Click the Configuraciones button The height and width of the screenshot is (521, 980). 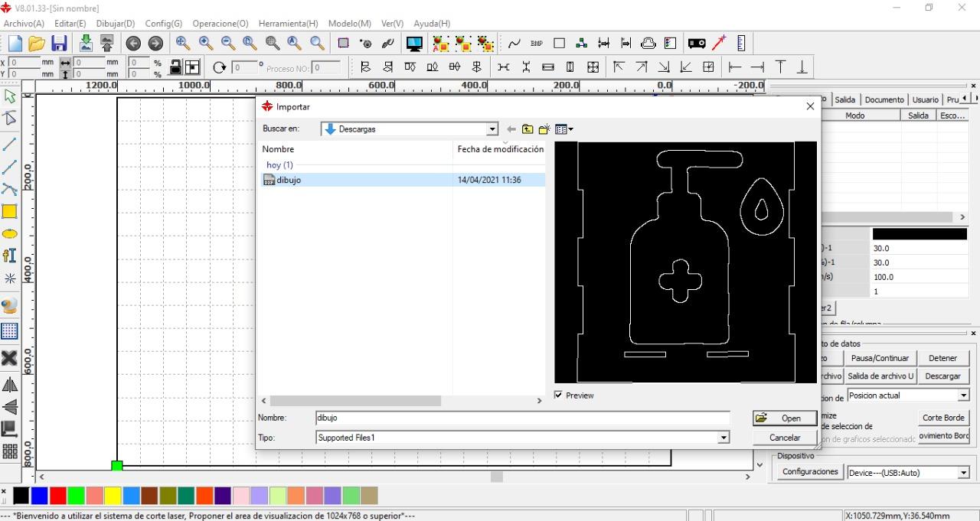point(809,472)
